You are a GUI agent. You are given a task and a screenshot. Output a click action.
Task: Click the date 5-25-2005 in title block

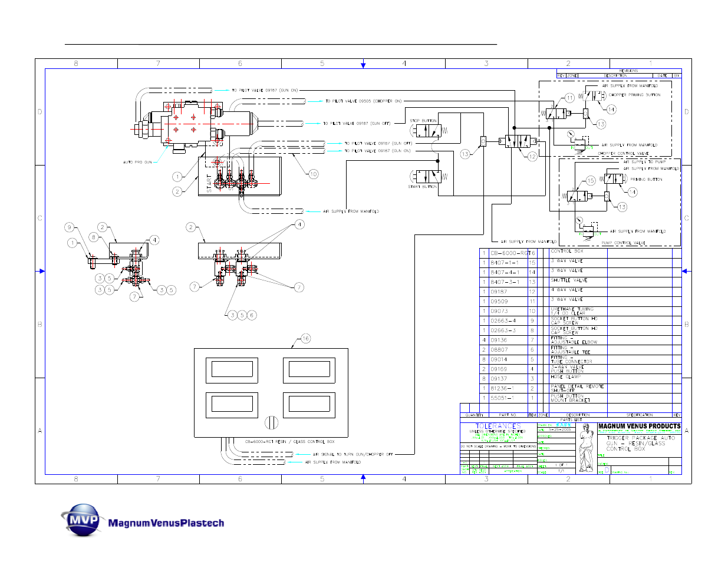click(560, 430)
